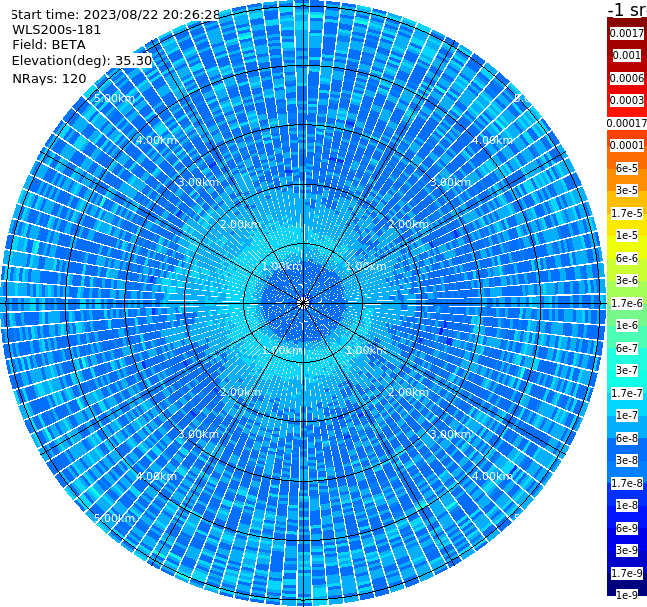Choose the 1e-5 scale value
The height and width of the screenshot is (607, 647).
pos(627,235)
